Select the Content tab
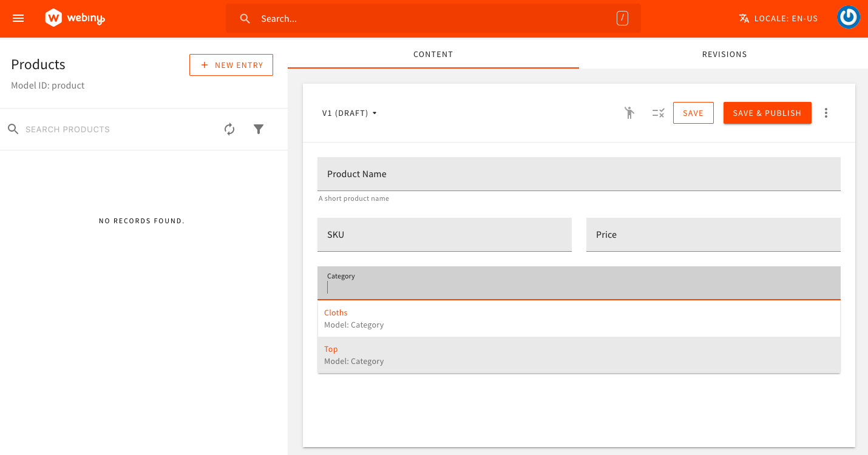Viewport: 868px width, 455px height. point(433,54)
